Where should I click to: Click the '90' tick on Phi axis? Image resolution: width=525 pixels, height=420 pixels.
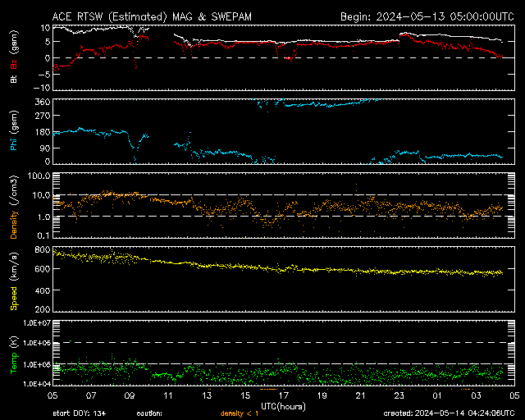[x=45, y=148]
